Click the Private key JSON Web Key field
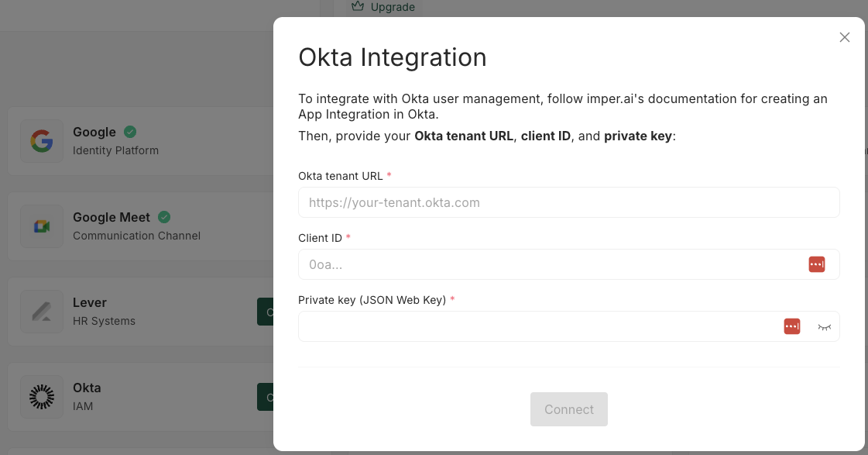The width and height of the screenshot is (868, 455). click(568, 326)
